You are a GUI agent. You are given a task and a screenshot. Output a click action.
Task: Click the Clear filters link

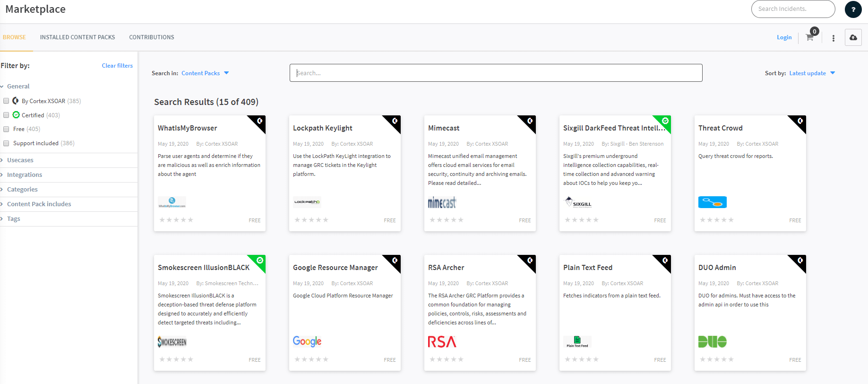tap(117, 66)
